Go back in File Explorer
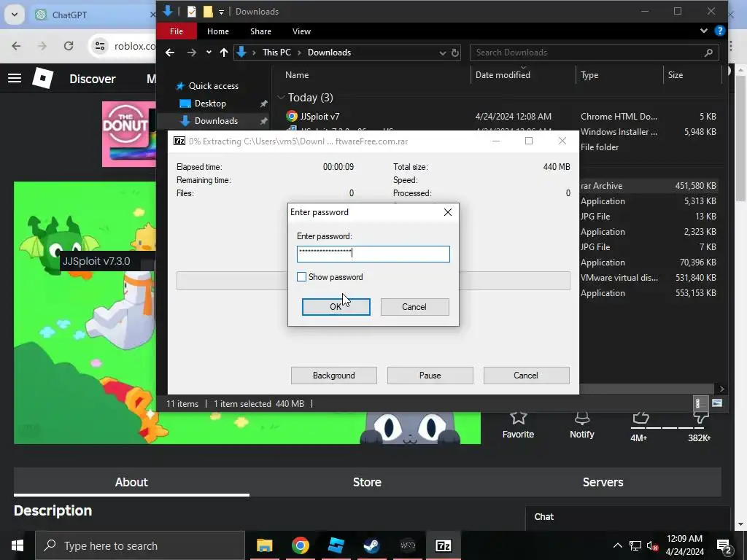The width and height of the screenshot is (747, 560). (169, 52)
